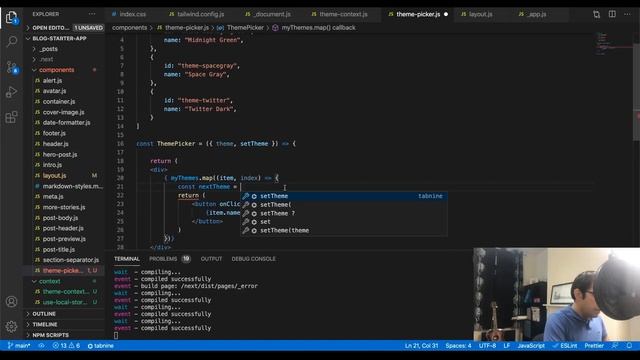Click the open changes icon in editor toolbar
The width and height of the screenshot is (640, 360).
point(596,14)
